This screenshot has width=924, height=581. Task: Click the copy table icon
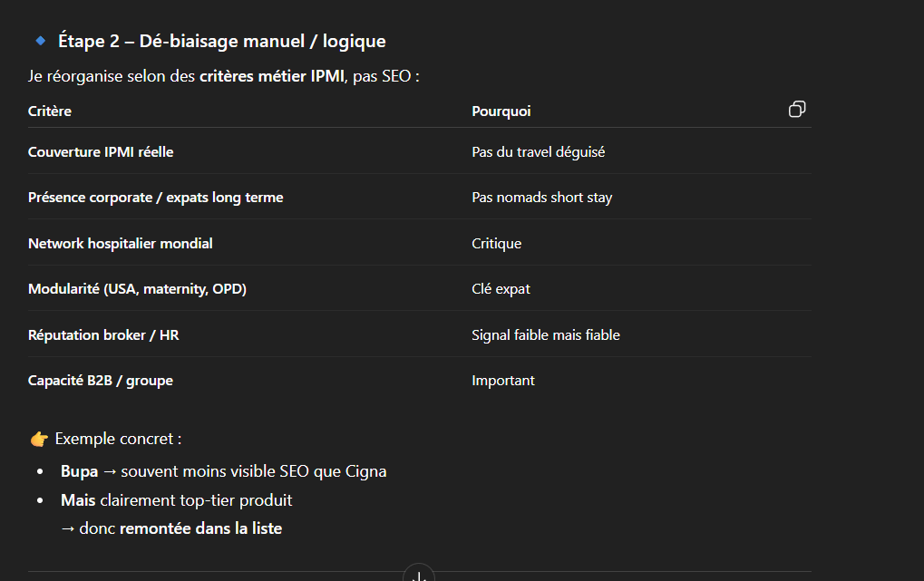click(797, 110)
